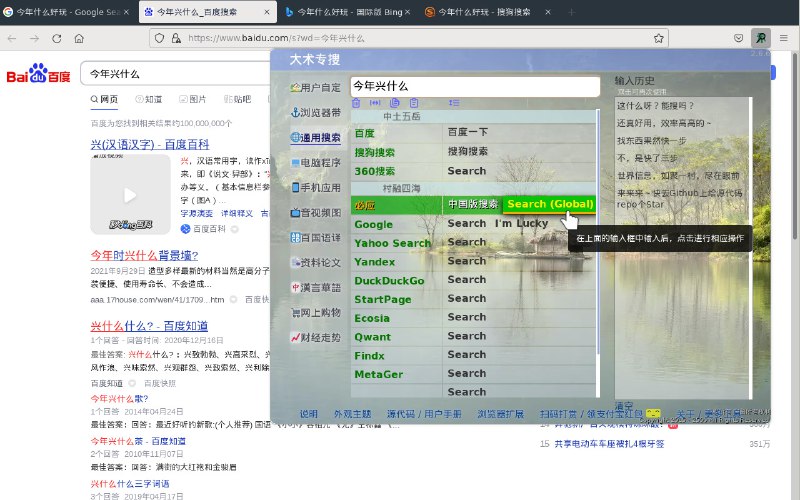
Task: Click the browser forward arrow
Action: click(34, 38)
